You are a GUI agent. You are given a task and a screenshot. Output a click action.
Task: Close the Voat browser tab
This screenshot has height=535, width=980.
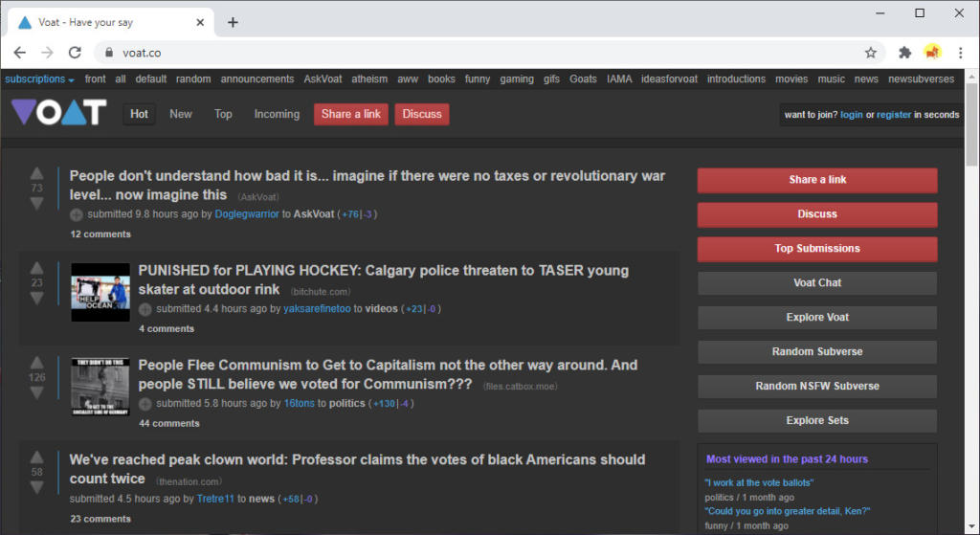[200, 23]
